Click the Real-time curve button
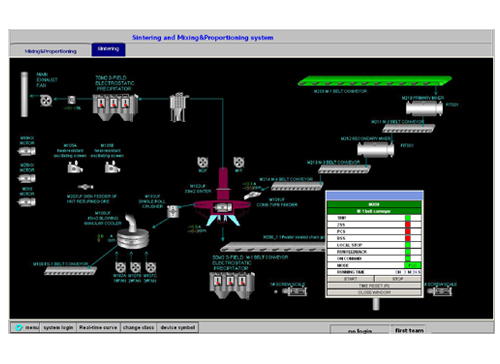The width and height of the screenshot is (500, 364). (x=98, y=328)
